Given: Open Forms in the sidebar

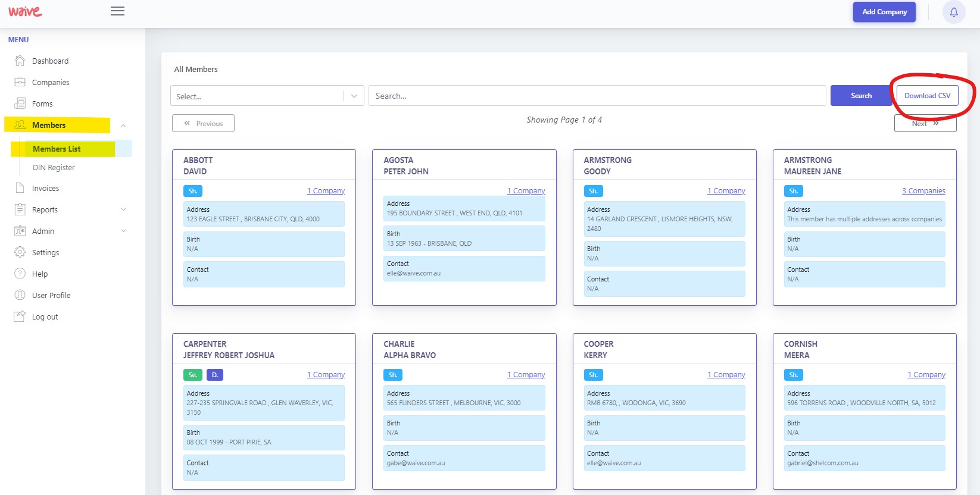Looking at the screenshot, I should point(42,104).
